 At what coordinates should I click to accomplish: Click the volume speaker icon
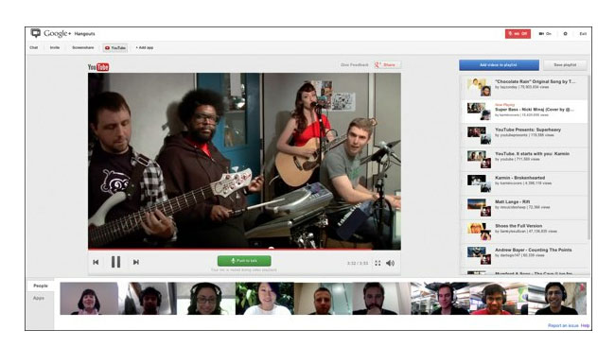(390, 263)
